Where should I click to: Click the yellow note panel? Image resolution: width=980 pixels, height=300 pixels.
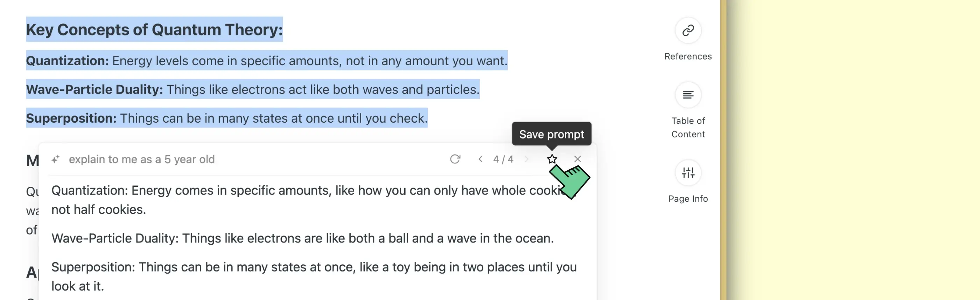[x=852, y=150]
